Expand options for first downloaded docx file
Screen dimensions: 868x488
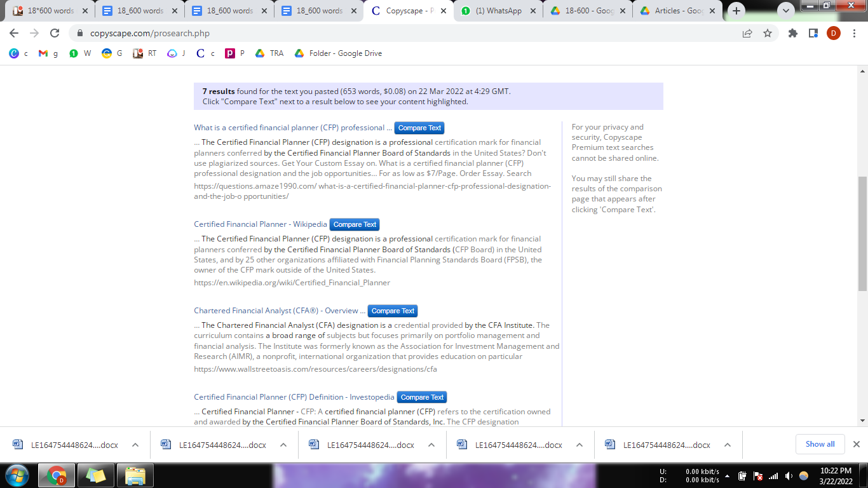[x=135, y=445]
